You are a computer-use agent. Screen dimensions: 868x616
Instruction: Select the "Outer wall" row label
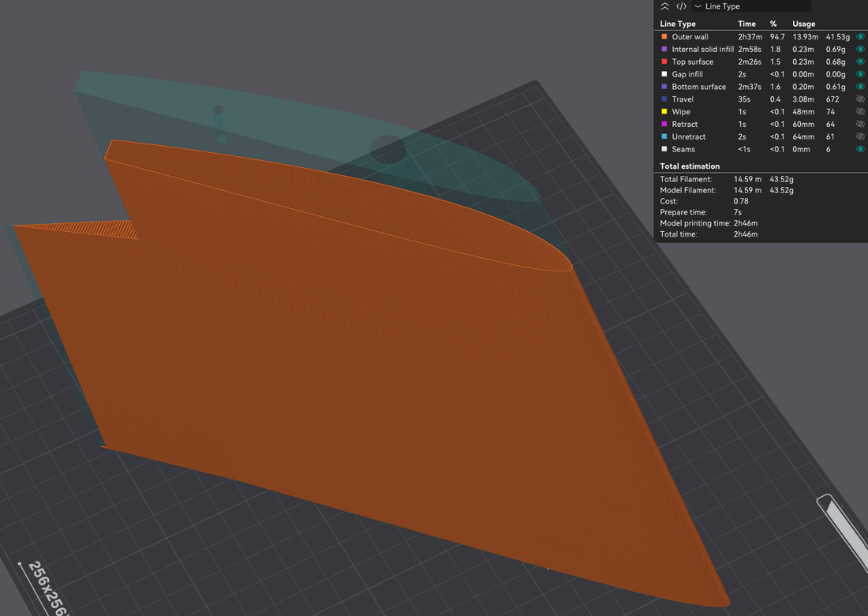coord(690,37)
